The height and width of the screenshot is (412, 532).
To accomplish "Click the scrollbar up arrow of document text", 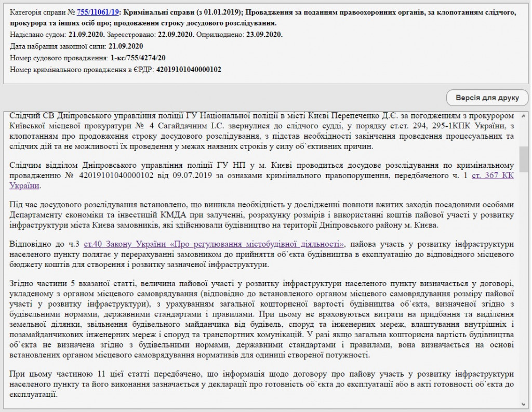I will 524,115.
